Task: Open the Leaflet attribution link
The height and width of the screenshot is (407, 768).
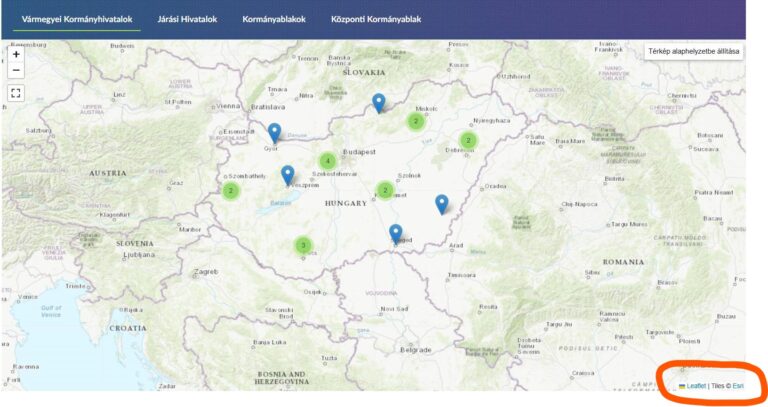Action: click(696, 386)
